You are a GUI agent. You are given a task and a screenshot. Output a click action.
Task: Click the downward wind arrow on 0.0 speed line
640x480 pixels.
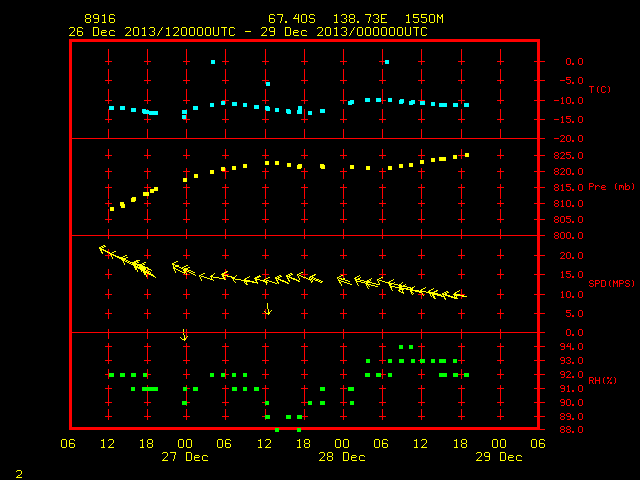tap(184, 335)
